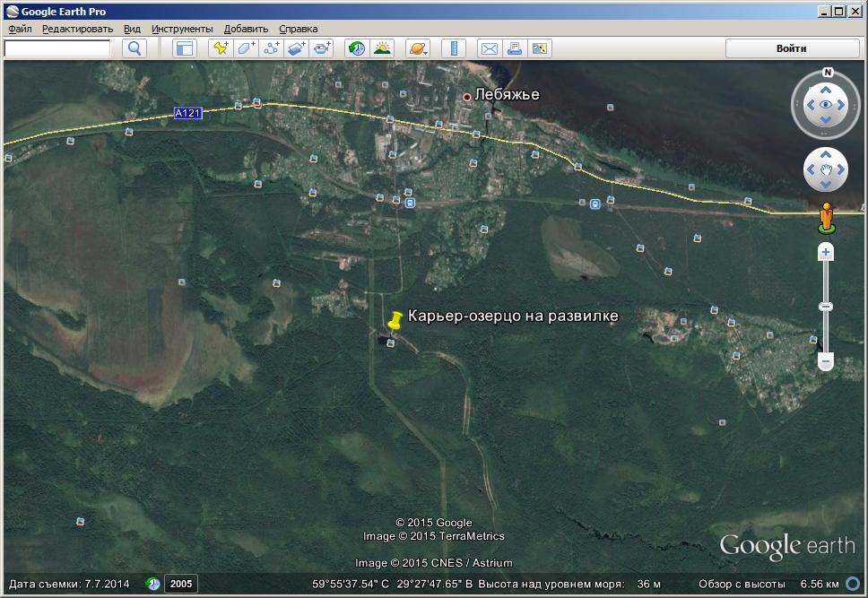The image size is (868, 598).
Task: Click the A121 road shield
Action: [187, 113]
